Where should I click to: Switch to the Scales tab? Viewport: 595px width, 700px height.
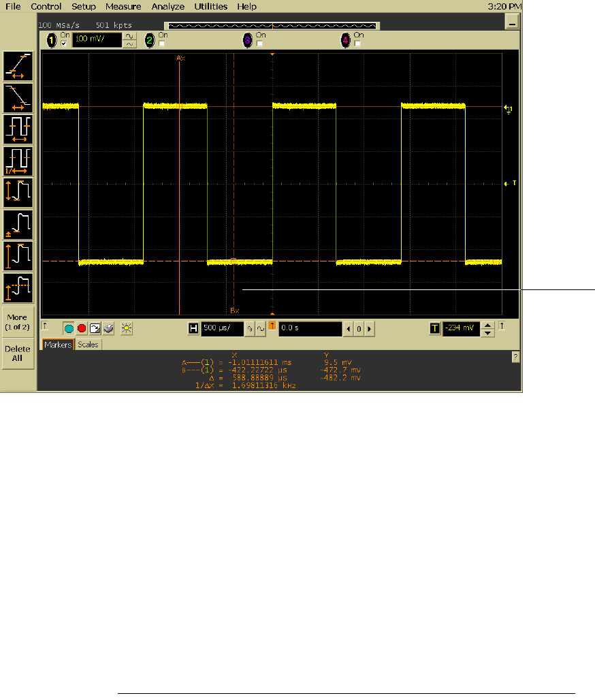[x=88, y=344]
